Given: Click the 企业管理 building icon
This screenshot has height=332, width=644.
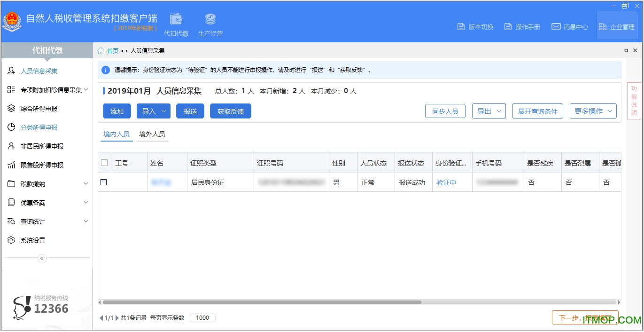Looking at the screenshot, I should 603,27.
